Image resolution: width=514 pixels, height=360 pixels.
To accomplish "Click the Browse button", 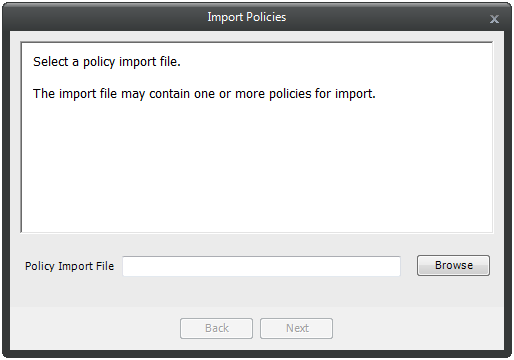I will point(453,265).
